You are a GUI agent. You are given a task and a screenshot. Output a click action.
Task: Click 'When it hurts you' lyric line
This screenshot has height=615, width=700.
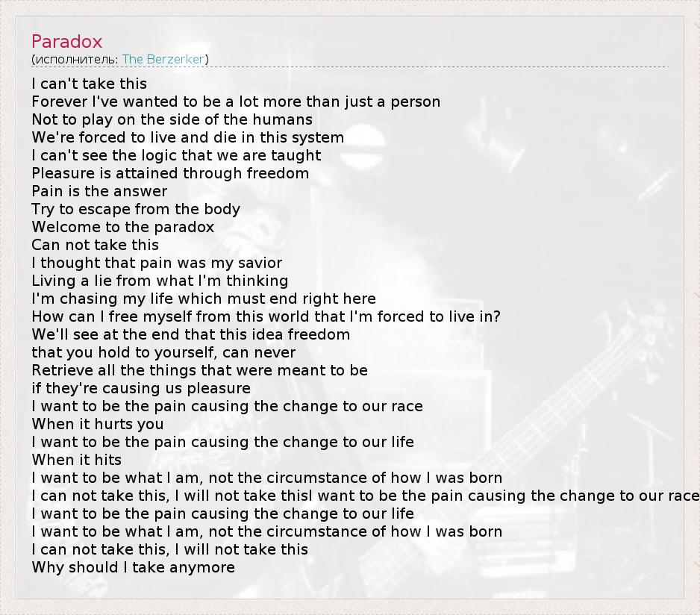pos(97,424)
